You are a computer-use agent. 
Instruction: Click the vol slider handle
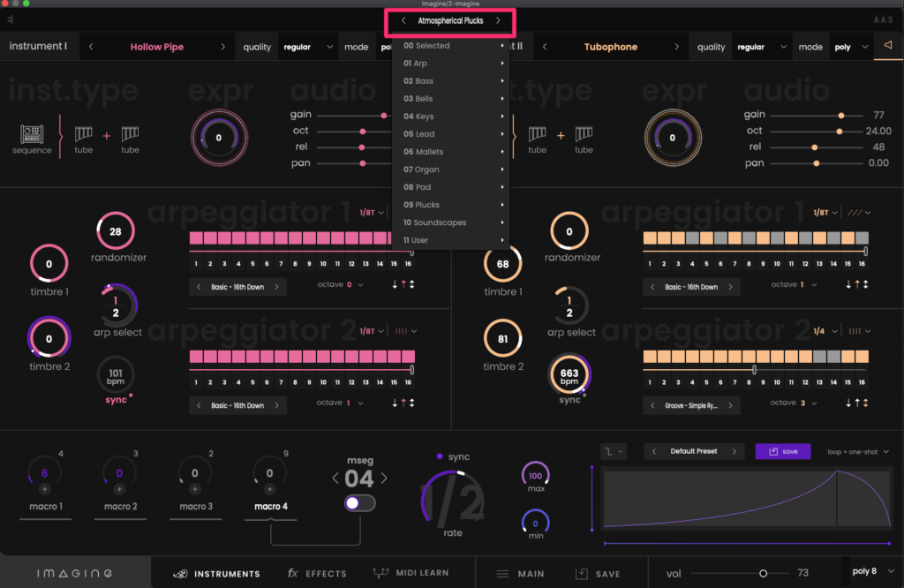tap(763, 574)
